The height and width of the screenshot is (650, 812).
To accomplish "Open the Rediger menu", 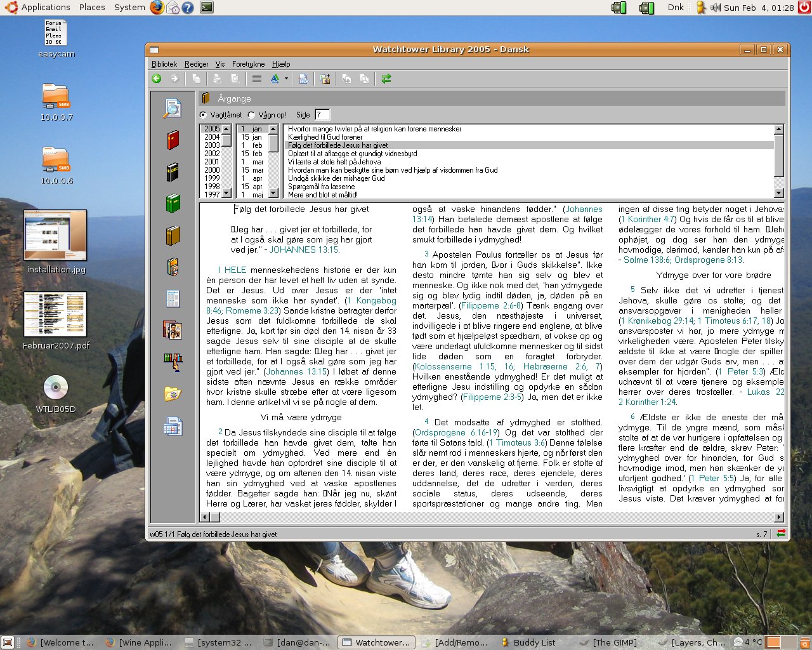I will [x=196, y=64].
